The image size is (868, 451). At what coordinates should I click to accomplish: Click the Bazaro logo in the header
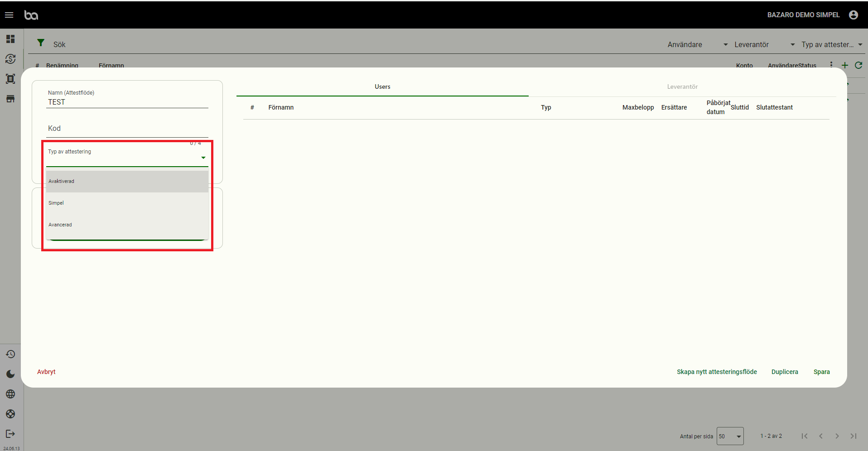pos(31,15)
